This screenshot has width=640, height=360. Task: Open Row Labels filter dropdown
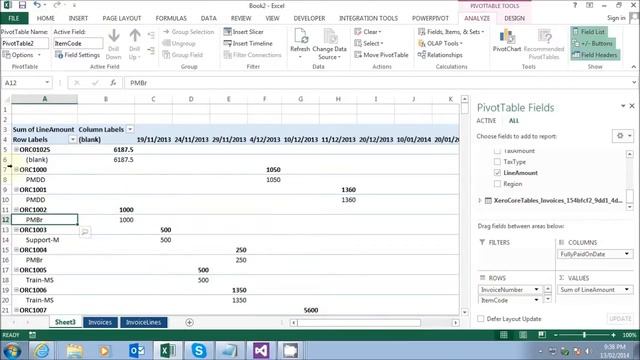tap(73, 140)
